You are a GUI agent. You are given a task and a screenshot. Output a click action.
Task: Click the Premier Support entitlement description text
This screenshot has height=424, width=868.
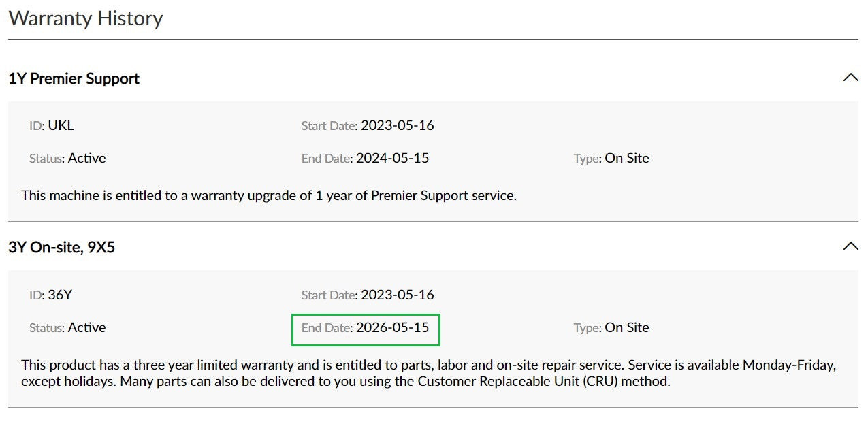(x=269, y=195)
